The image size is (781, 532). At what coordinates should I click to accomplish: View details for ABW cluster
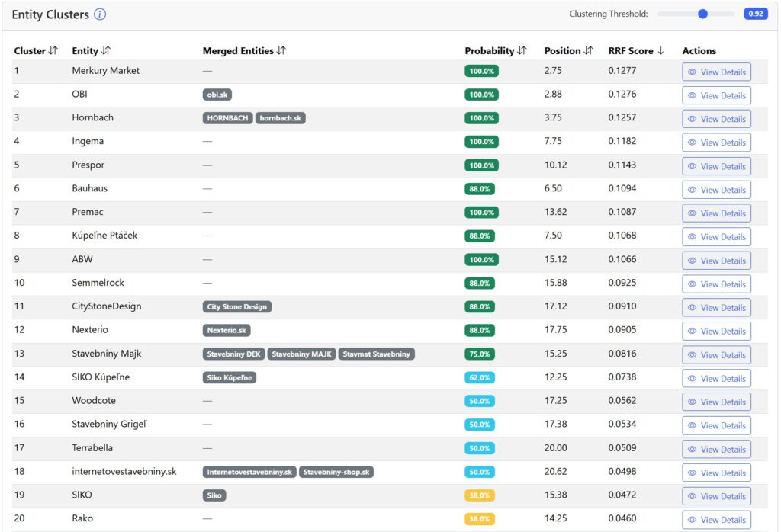716,260
